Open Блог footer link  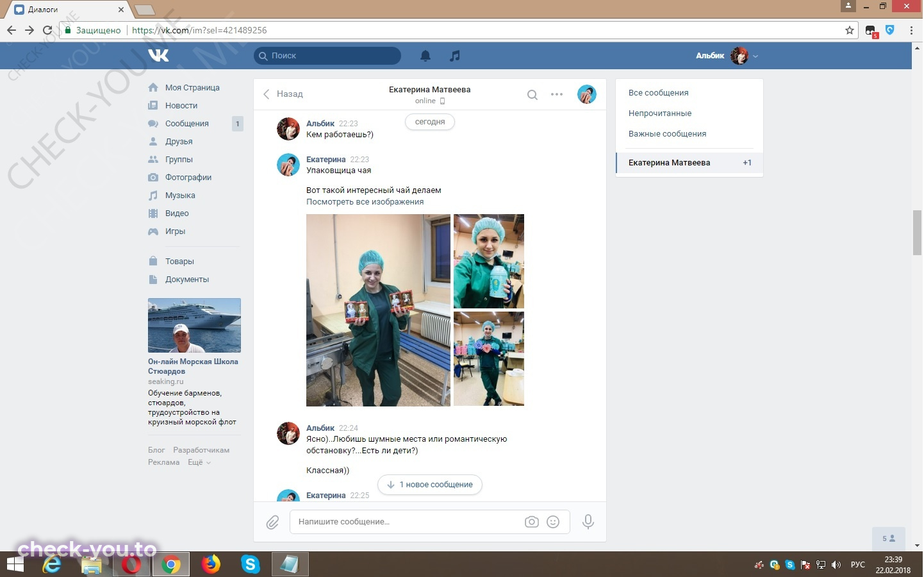click(x=156, y=450)
